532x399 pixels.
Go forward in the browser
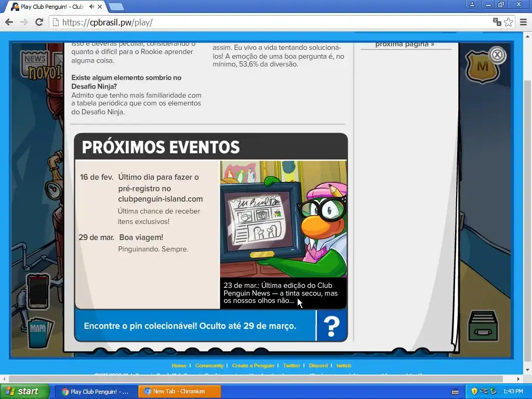[24, 22]
